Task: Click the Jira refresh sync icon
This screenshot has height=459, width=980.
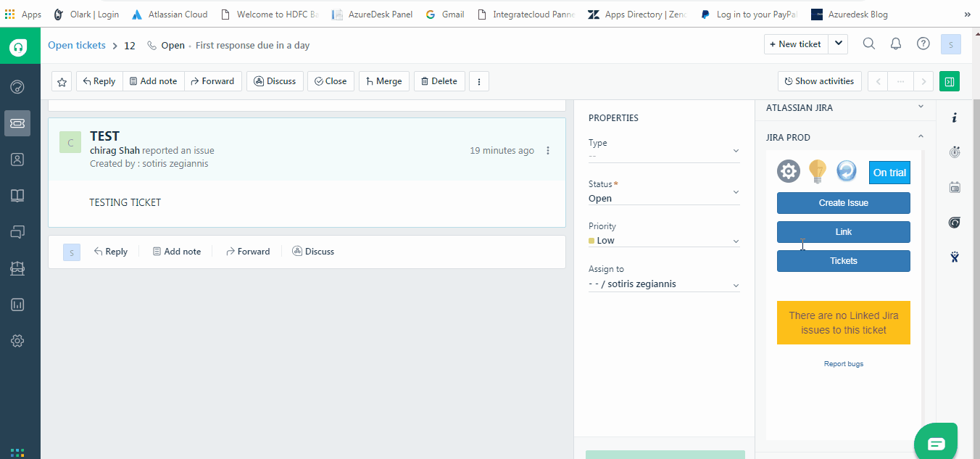Action: pyautogui.click(x=847, y=171)
